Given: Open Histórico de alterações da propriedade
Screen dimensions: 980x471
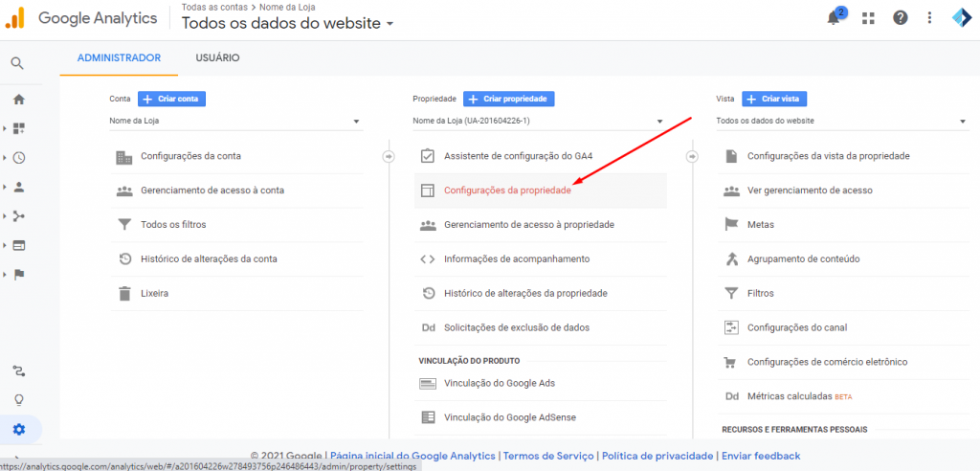Looking at the screenshot, I should [x=541, y=293].
